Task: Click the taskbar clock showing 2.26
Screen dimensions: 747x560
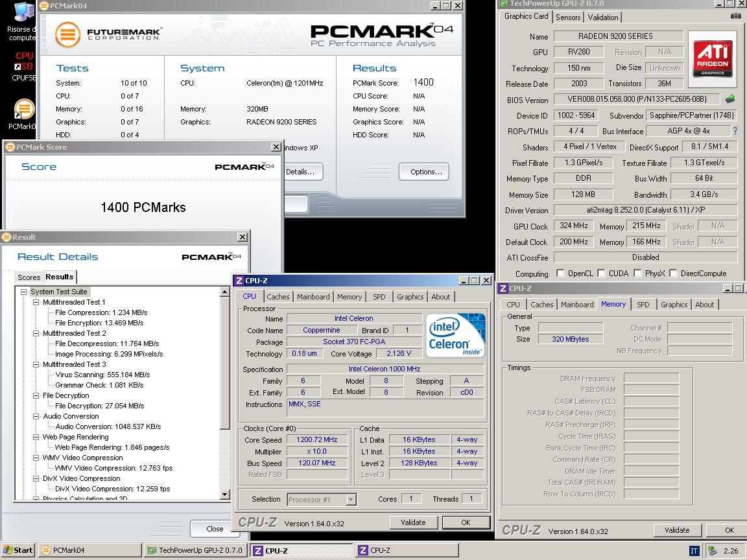Action: tap(731, 550)
